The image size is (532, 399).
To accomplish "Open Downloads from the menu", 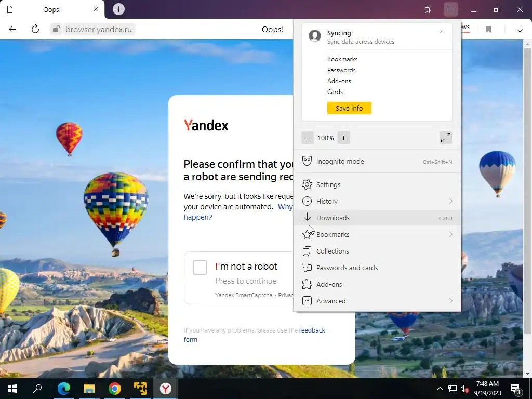I will 377,218.
